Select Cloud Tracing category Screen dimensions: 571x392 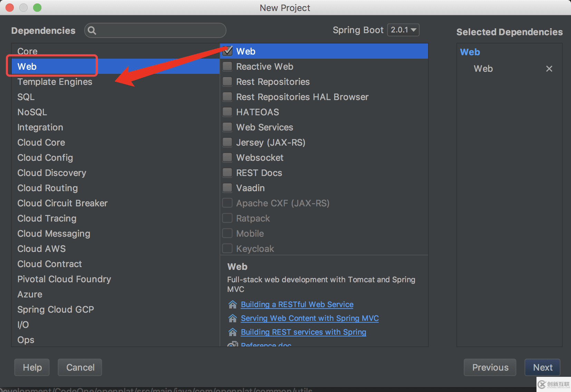(x=116, y=218)
